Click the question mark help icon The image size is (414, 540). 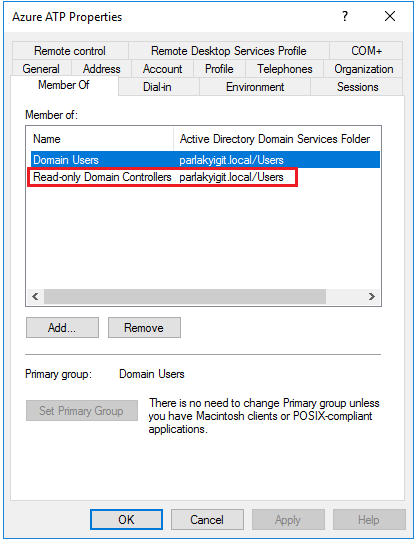345,16
